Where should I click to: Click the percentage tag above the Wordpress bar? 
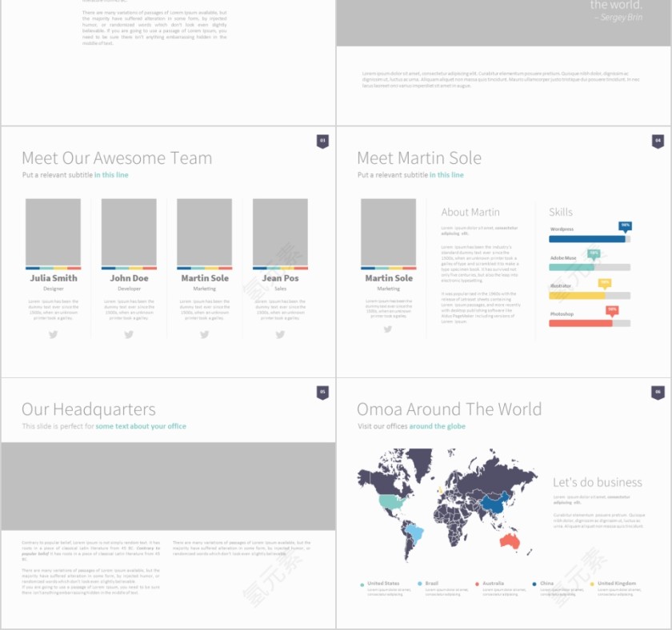pyautogui.click(x=625, y=226)
